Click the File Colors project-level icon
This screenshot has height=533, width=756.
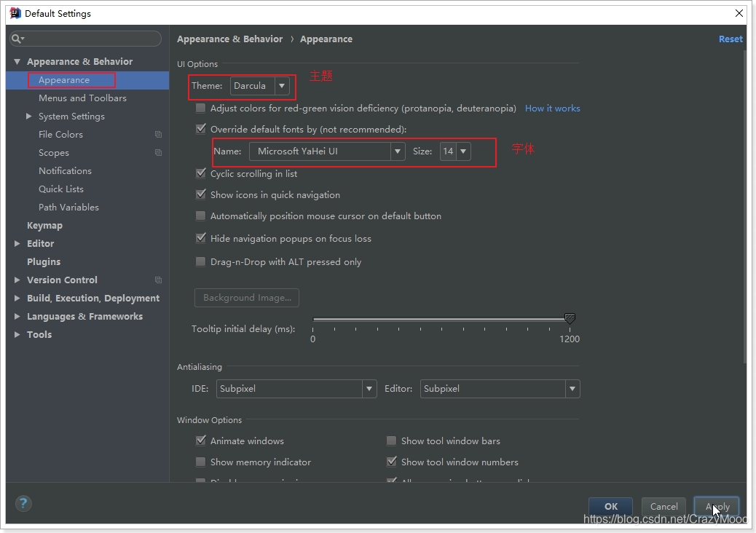tap(158, 135)
